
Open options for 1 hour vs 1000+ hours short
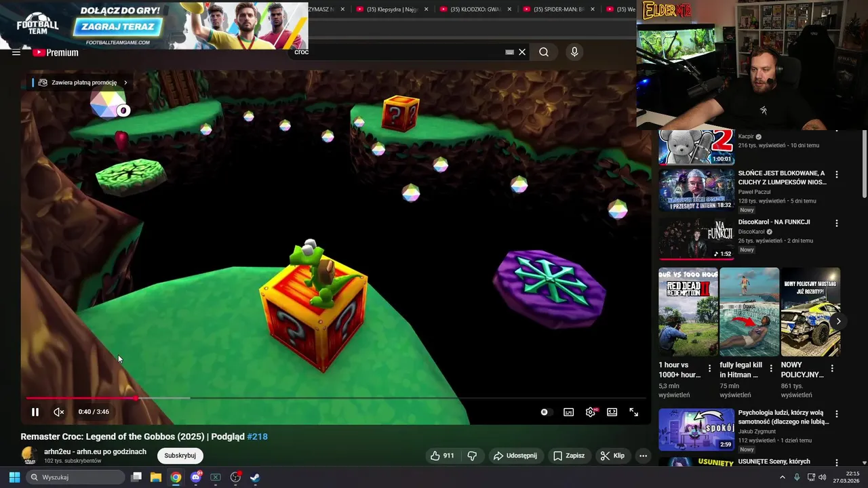[x=710, y=369]
